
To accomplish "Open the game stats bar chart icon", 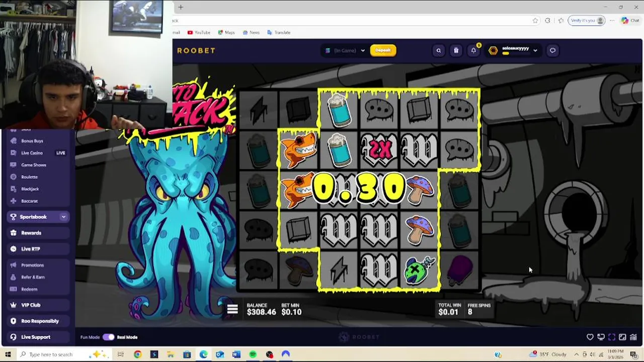I will click(x=633, y=337).
